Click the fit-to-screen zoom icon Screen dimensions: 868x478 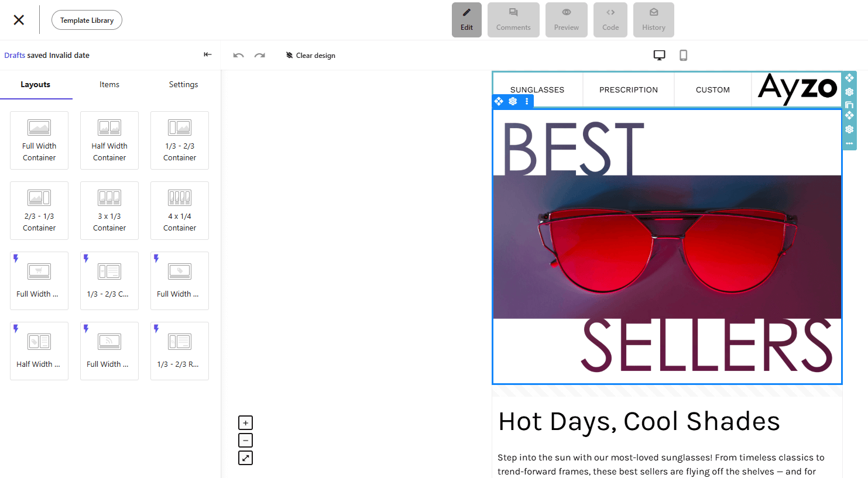click(245, 458)
